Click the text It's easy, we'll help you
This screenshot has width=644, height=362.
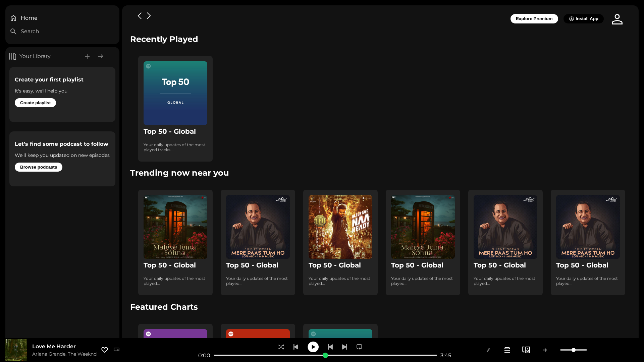tap(41, 91)
